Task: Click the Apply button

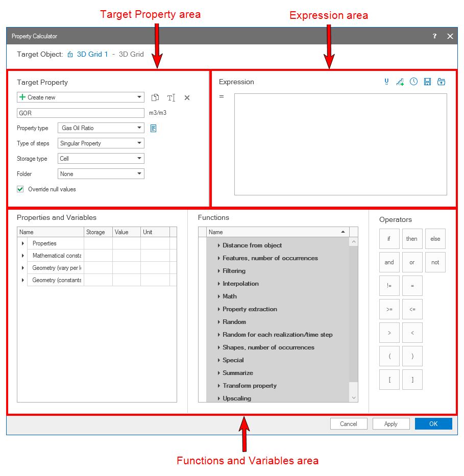Action: (x=390, y=424)
